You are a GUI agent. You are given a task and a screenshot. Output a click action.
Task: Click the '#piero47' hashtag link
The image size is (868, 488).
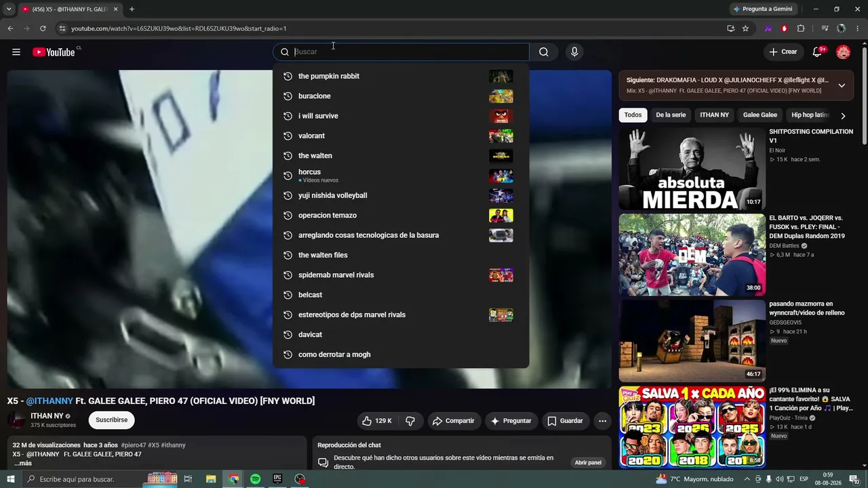[134, 445]
